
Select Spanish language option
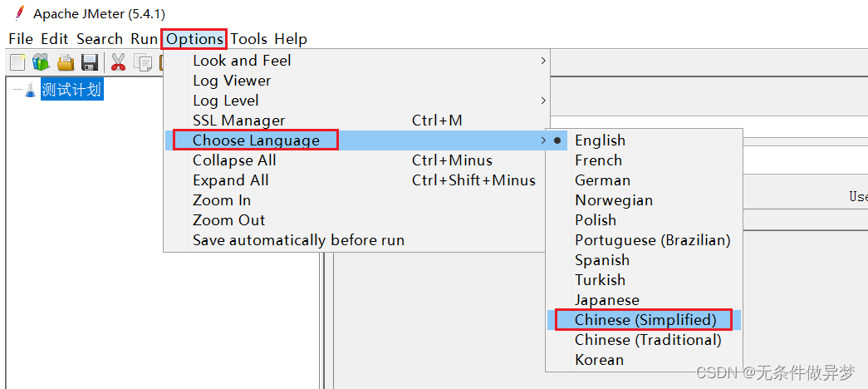(645, 260)
